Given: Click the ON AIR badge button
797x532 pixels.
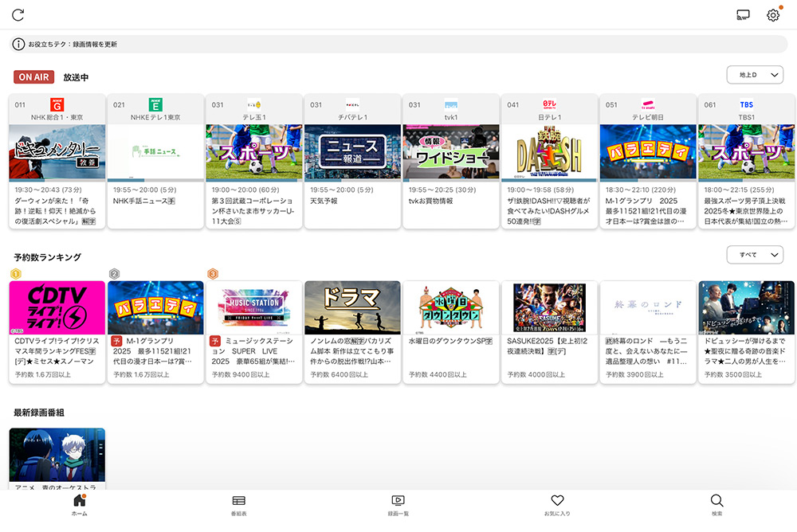Looking at the screenshot, I should coord(33,77).
